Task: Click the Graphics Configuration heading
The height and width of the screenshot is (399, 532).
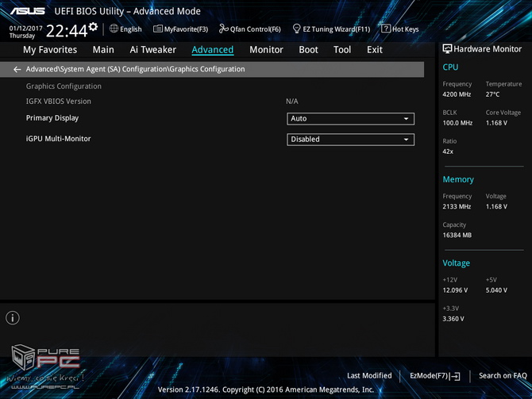Action: tap(64, 86)
